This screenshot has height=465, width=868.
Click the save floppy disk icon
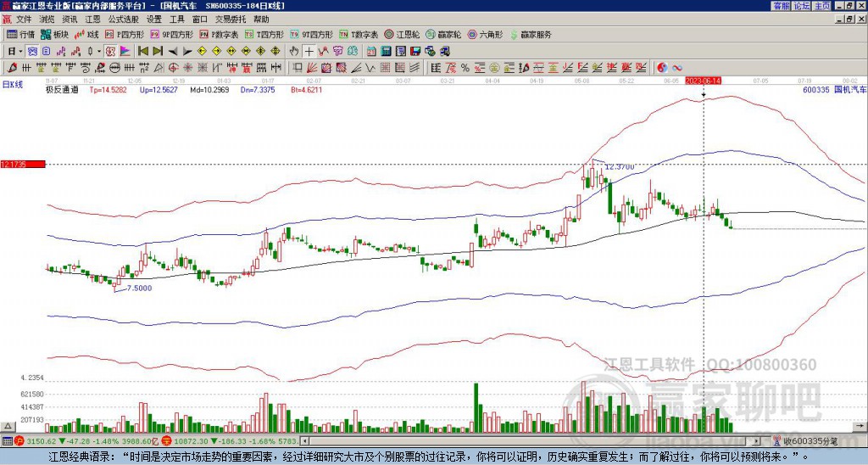coord(415,52)
